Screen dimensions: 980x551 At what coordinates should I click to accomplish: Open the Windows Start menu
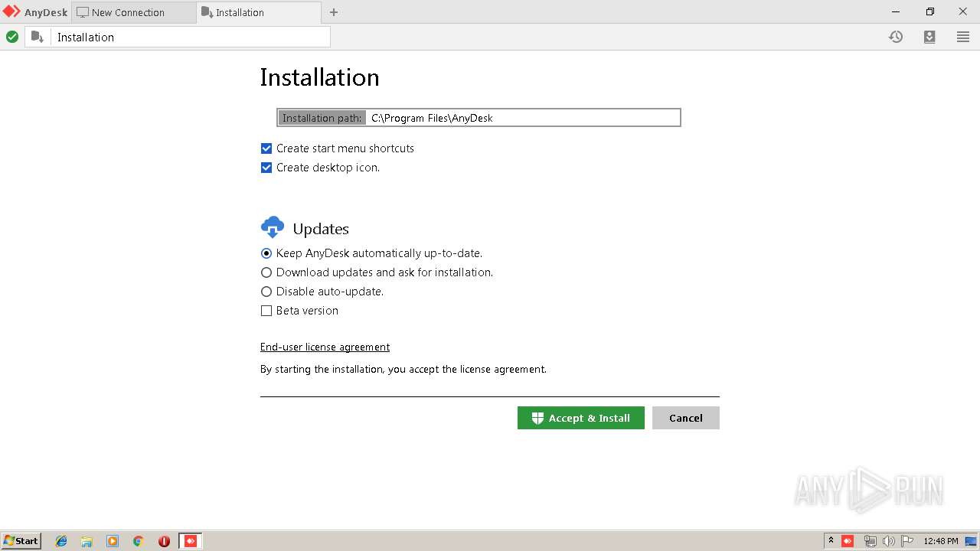(x=21, y=541)
